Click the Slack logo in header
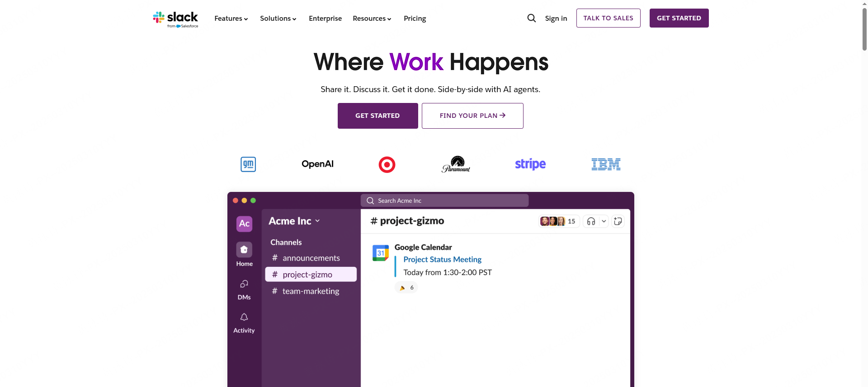Image resolution: width=868 pixels, height=387 pixels. [175, 19]
